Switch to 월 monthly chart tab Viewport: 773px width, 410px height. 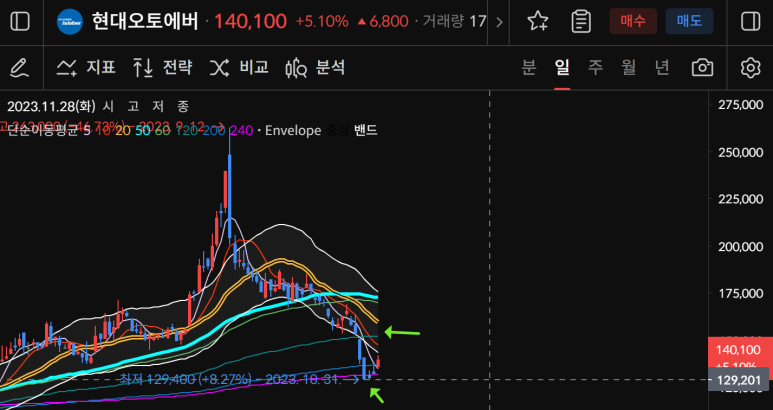(x=629, y=68)
